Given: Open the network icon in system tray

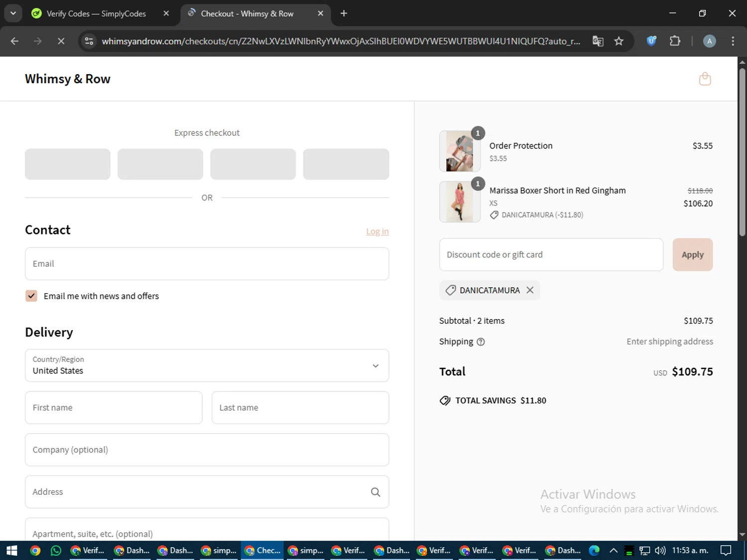Looking at the screenshot, I should (x=645, y=551).
